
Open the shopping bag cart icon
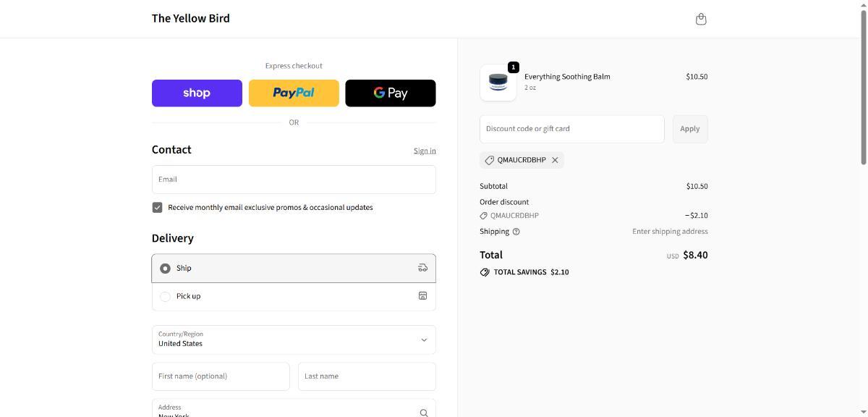pos(700,19)
